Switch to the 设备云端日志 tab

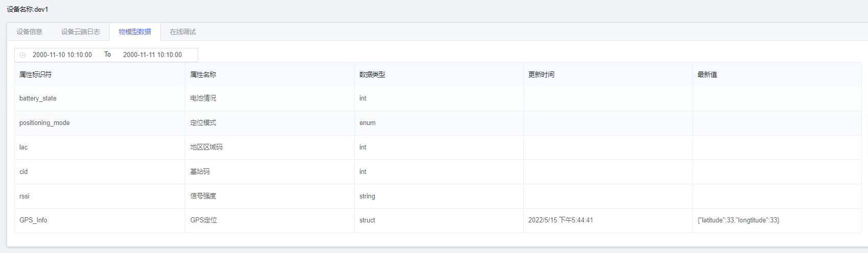click(x=80, y=32)
